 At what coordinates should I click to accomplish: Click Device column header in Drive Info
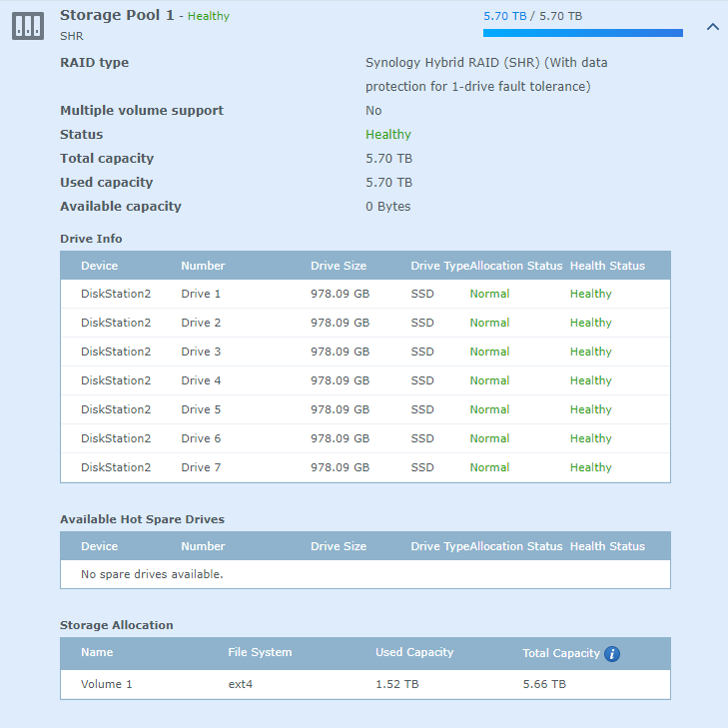tap(99, 266)
